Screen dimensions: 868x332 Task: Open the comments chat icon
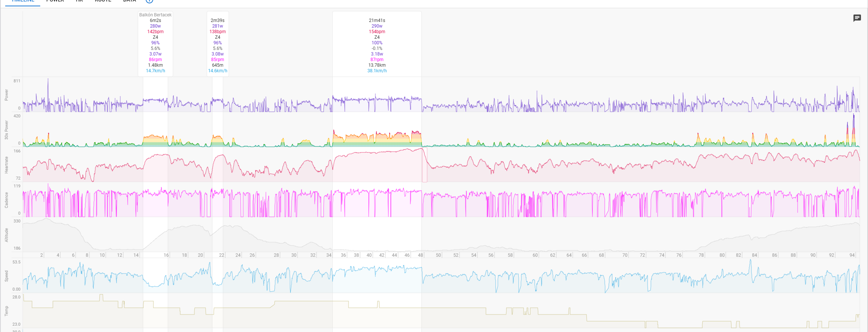click(x=857, y=18)
